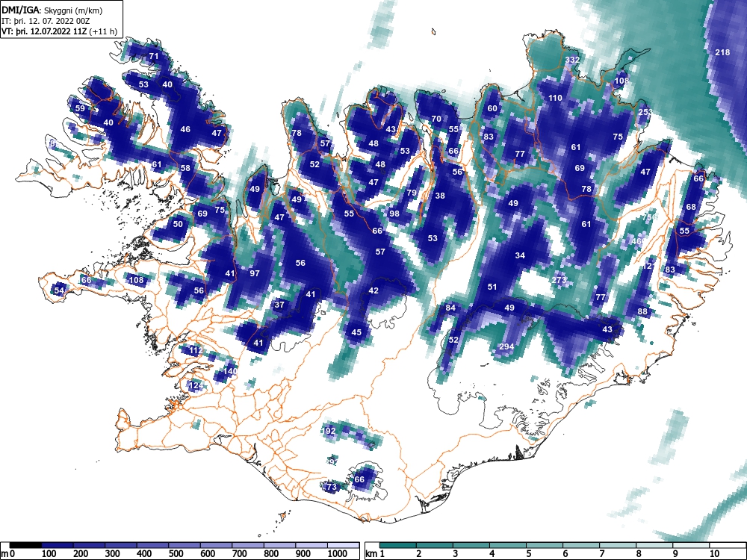Pick the pale 900–1000 m legend swatch
Screen dimensions: 747x560
point(311,545)
